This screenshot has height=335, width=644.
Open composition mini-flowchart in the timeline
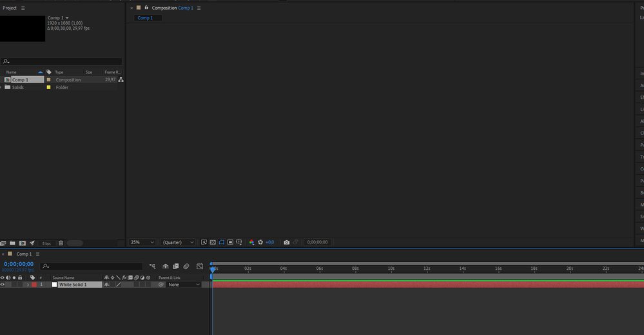coord(152,267)
